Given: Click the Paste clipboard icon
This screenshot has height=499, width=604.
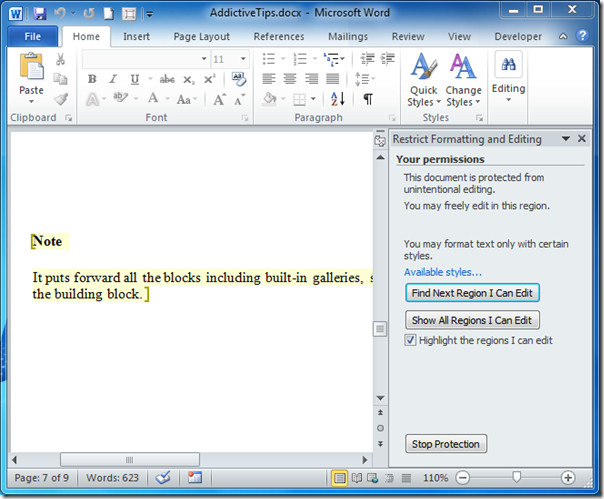Looking at the screenshot, I should (32, 67).
